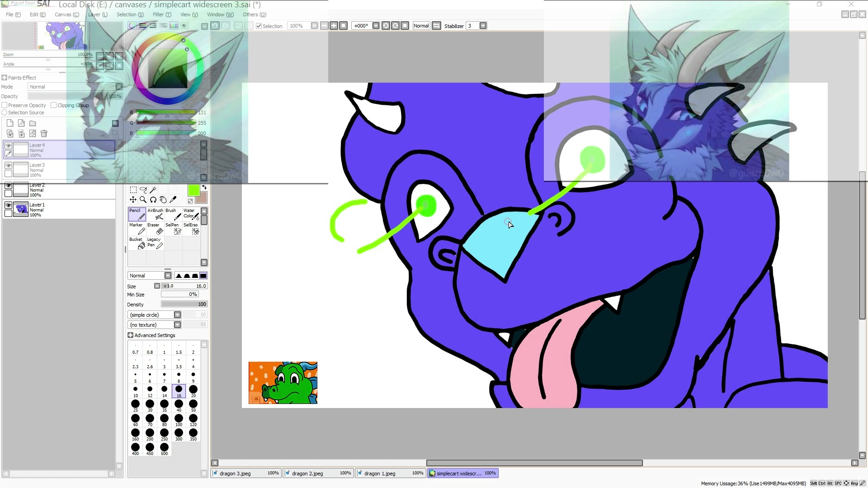Choose the rectangular selection tool
Screen dimensions: 868x488
pos(133,190)
